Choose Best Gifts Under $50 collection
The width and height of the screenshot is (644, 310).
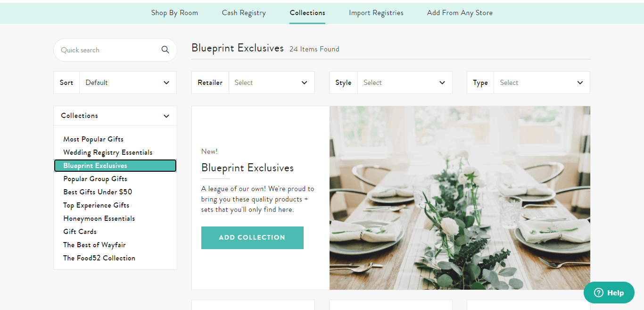click(98, 192)
